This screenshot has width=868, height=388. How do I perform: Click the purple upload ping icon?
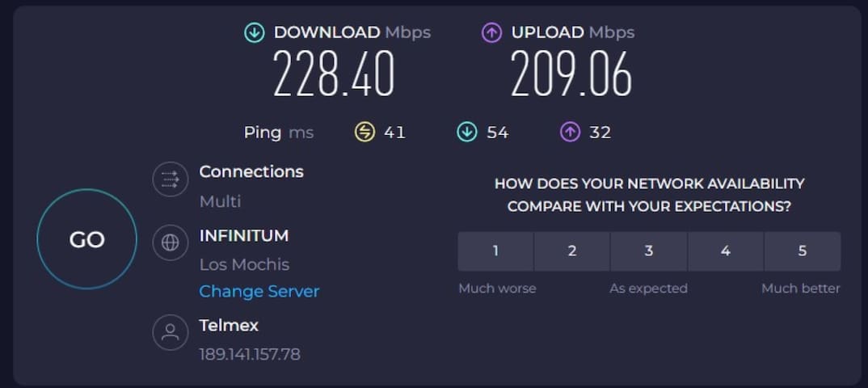pos(571,132)
